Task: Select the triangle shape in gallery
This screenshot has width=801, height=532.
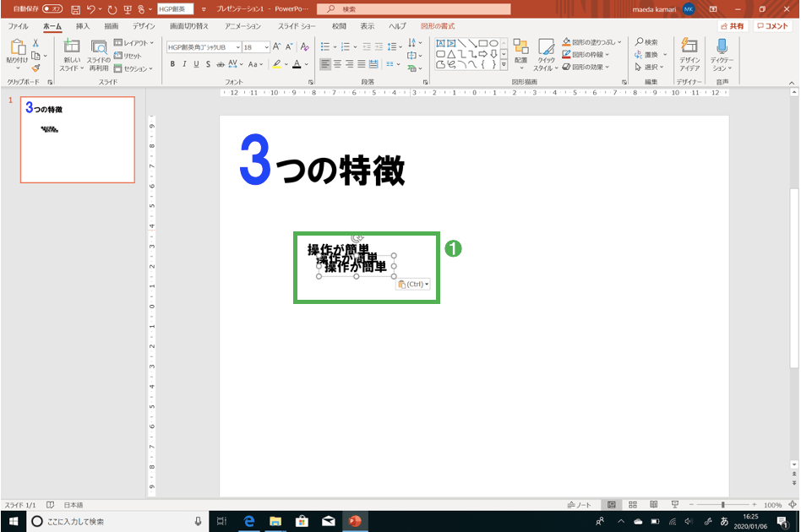Action: pos(451,54)
